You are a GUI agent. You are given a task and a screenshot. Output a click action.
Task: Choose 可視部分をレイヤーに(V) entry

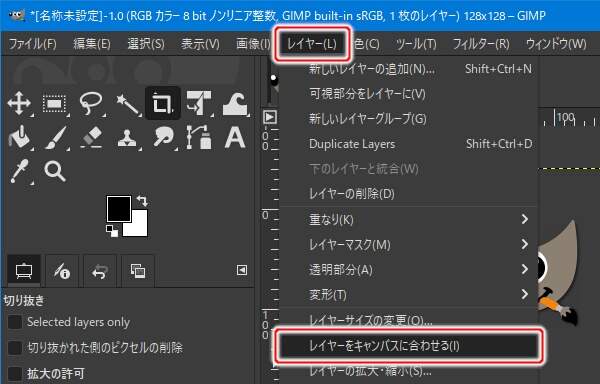(409, 94)
